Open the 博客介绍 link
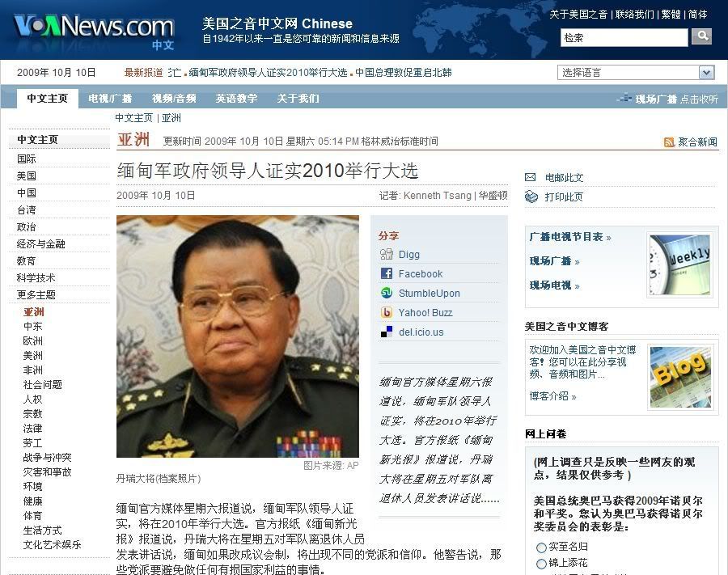This screenshot has width=728, height=575. tap(552, 396)
